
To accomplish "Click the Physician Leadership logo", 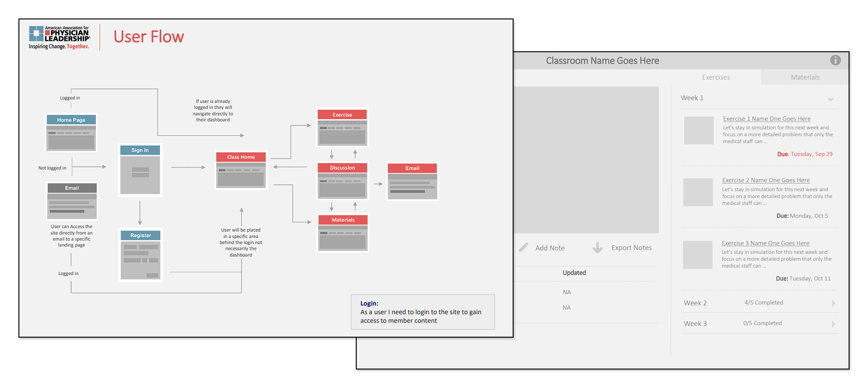I will point(59,37).
